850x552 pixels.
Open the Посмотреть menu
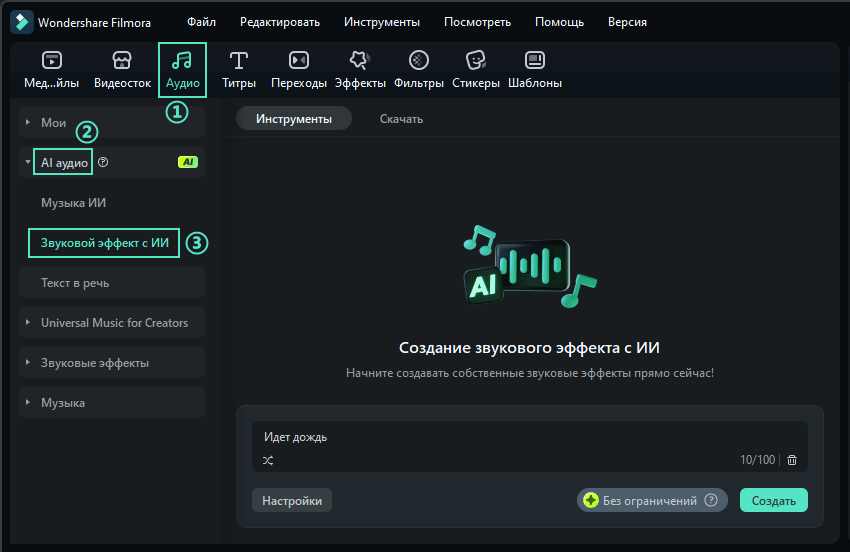477,22
